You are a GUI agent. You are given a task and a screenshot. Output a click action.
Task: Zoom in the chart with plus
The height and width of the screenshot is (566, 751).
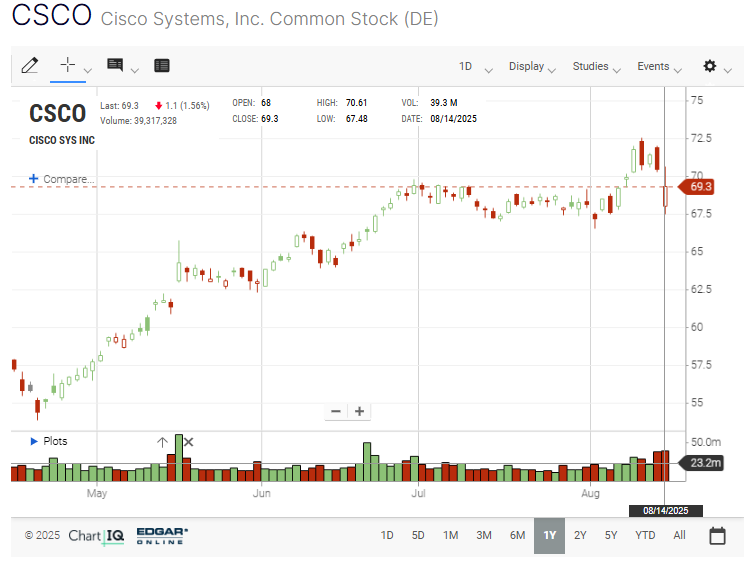click(360, 411)
